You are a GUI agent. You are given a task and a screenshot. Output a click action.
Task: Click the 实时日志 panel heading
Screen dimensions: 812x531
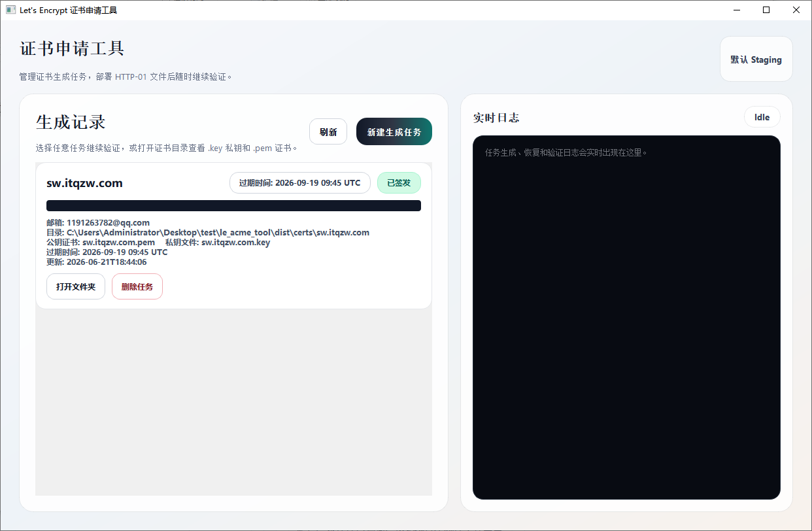[x=496, y=118]
